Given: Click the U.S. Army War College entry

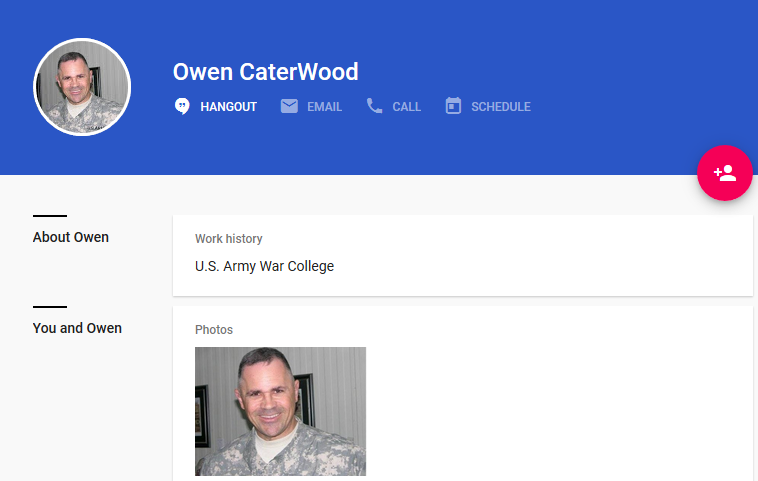Looking at the screenshot, I should (264, 266).
